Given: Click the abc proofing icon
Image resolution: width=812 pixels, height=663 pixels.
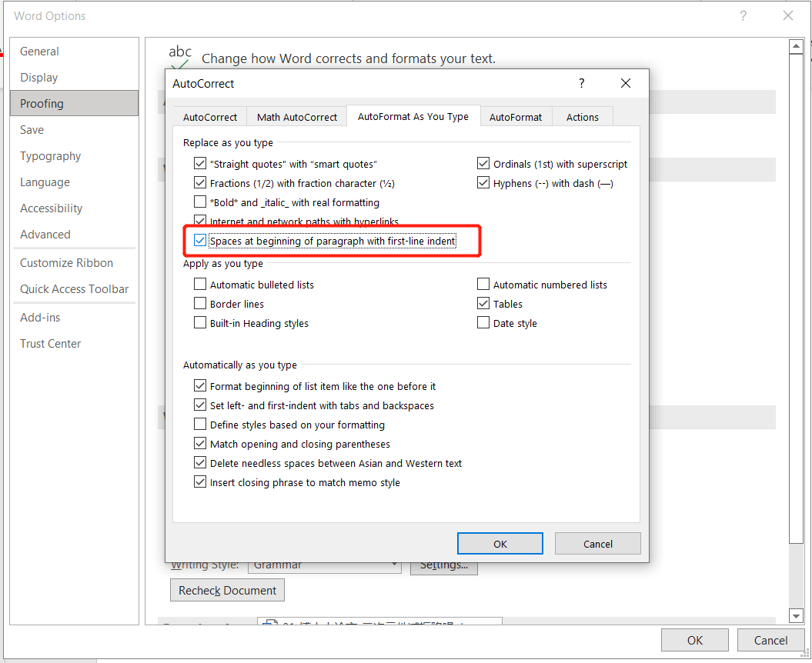Looking at the screenshot, I should click(x=179, y=54).
